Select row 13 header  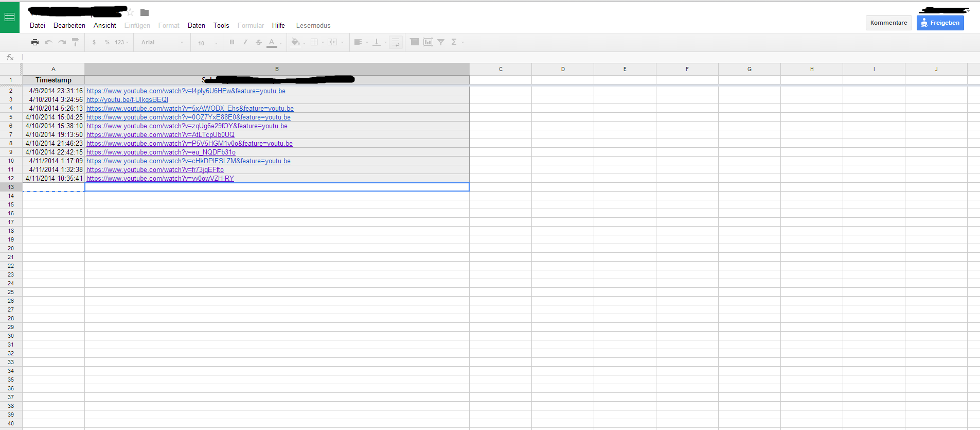coord(11,187)
